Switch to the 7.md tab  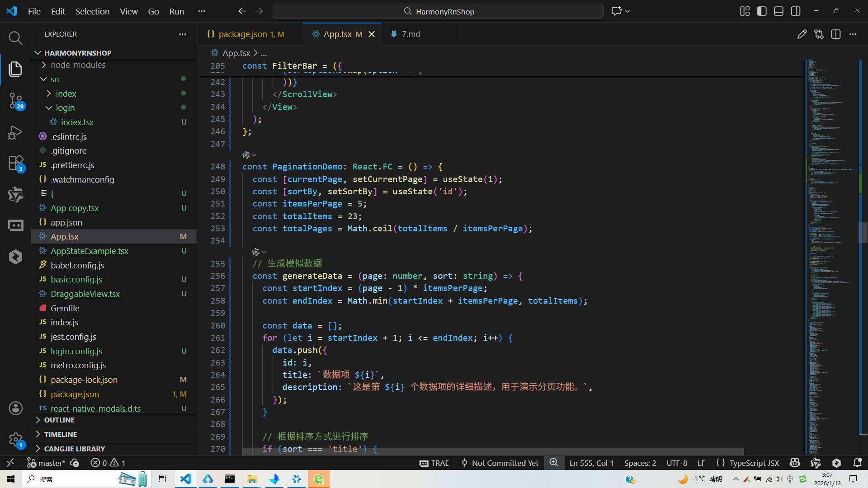[410, 34]
